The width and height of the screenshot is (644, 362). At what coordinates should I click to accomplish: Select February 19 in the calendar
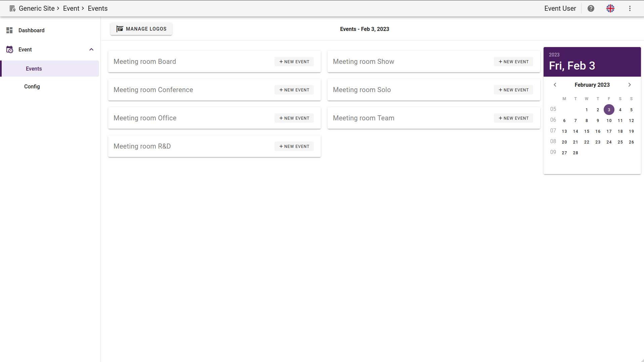(x=631, y=131)
